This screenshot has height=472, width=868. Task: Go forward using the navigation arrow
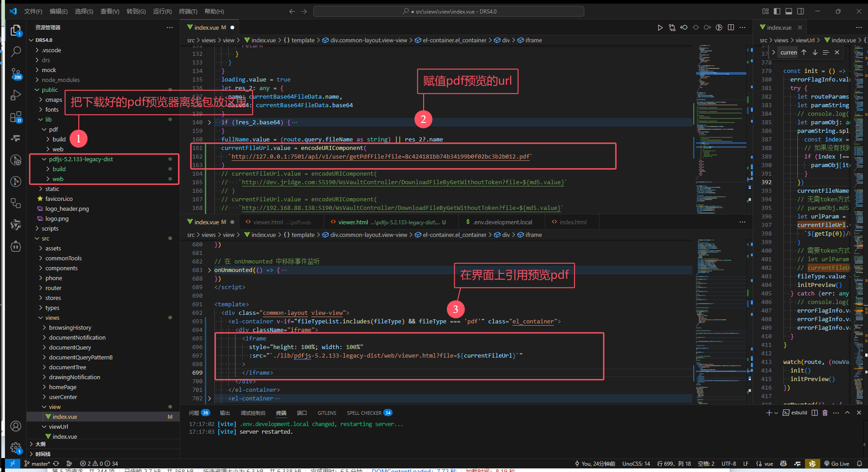(304, 11)
